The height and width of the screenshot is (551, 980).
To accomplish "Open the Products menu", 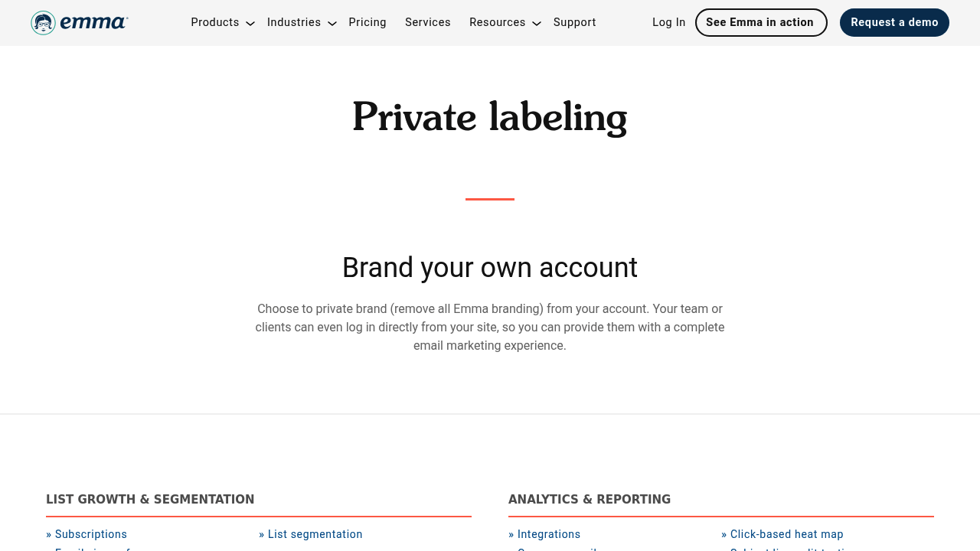I will coord(215,23).
